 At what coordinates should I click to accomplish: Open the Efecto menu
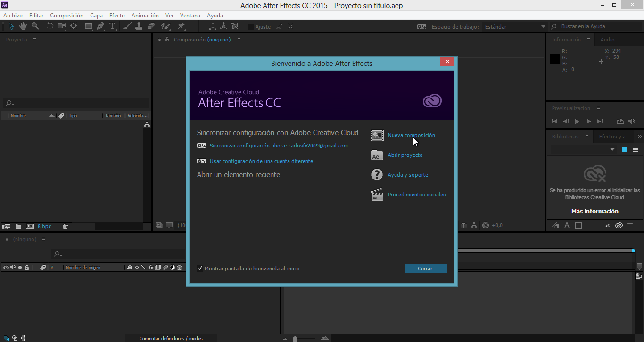117,16
